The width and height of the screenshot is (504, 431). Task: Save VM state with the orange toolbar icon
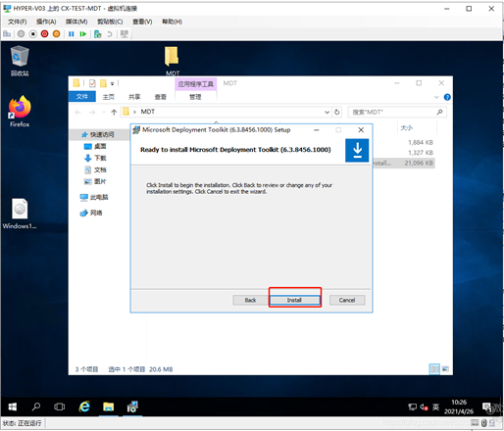click(x=56, y=33)
